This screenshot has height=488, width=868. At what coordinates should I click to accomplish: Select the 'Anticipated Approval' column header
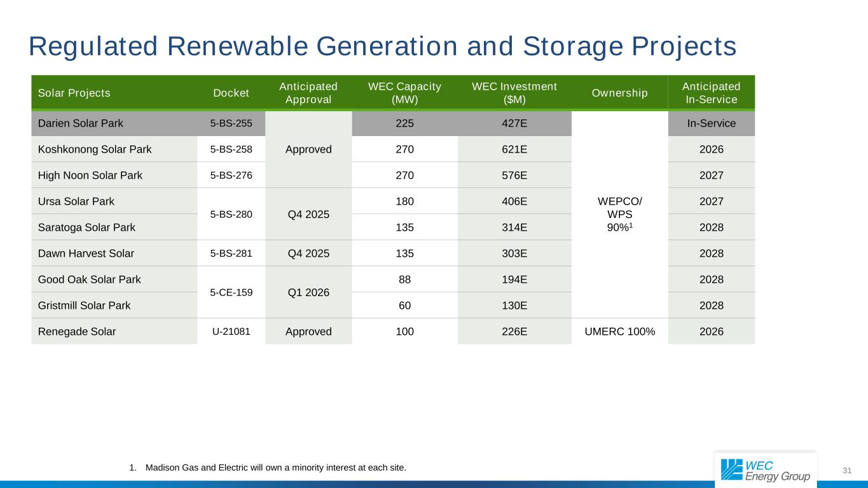click(x=308, y=93)
